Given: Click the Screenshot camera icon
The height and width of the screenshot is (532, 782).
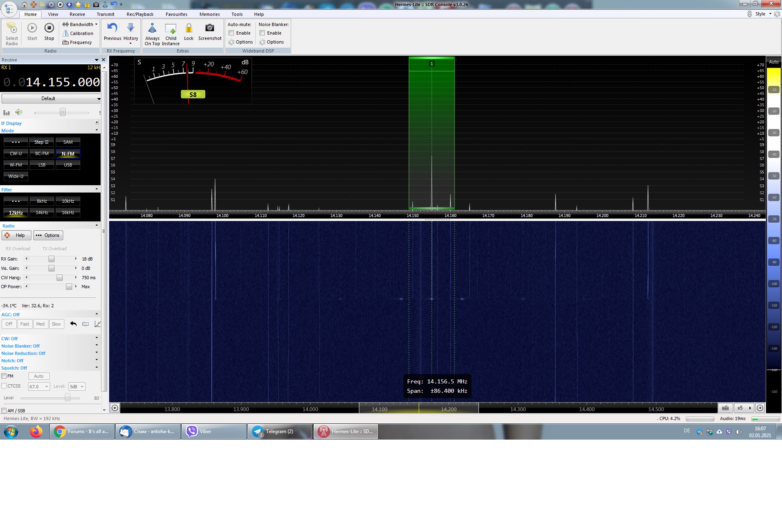Looking at the screenshot, I should click(209, 28).
